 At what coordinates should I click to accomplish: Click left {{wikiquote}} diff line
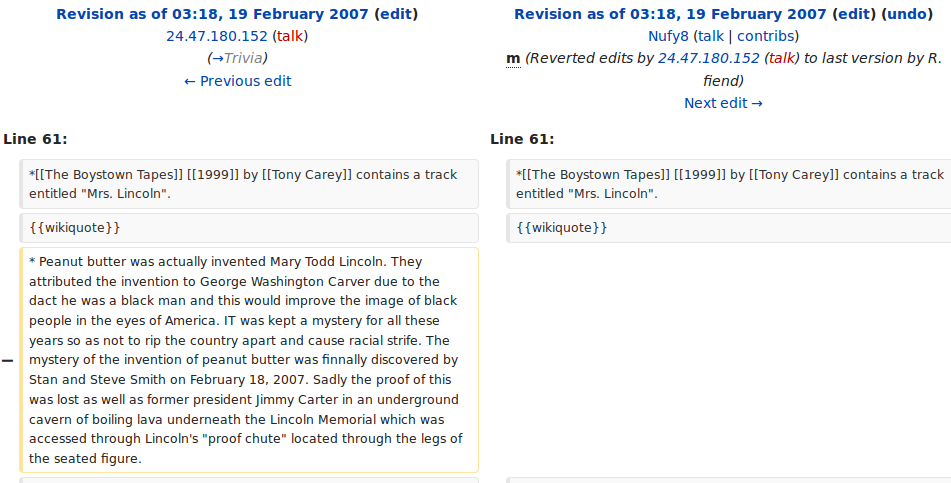tap(248, 228)
